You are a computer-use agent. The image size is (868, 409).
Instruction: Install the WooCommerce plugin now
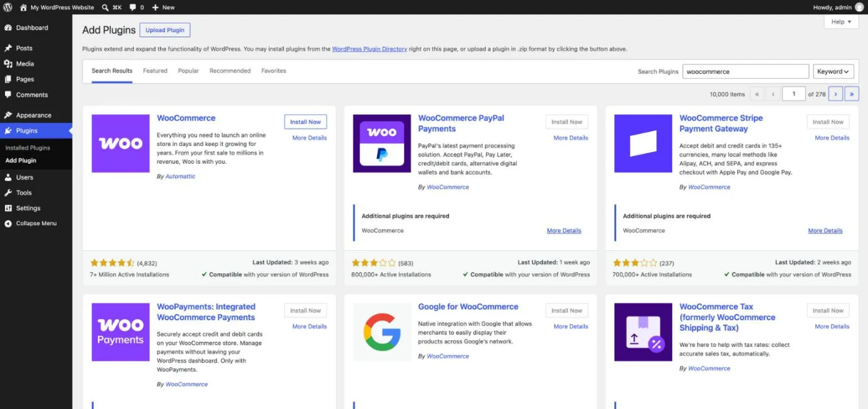pyautogui.click(x=306, y=122)
